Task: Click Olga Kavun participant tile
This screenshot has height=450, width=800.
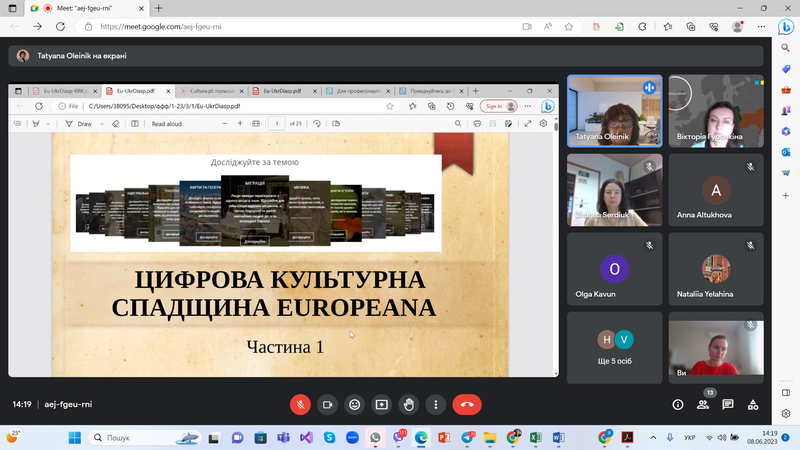Action: 615,269
